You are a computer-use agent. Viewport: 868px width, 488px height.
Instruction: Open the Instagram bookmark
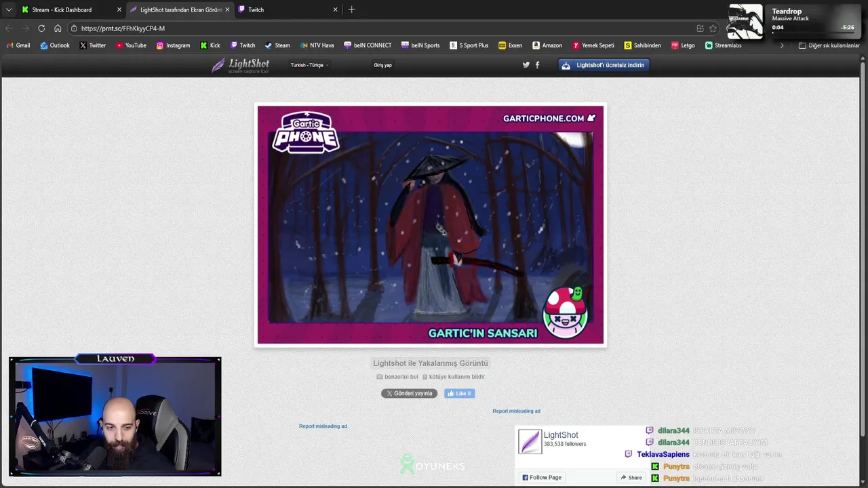pos(173,45)
